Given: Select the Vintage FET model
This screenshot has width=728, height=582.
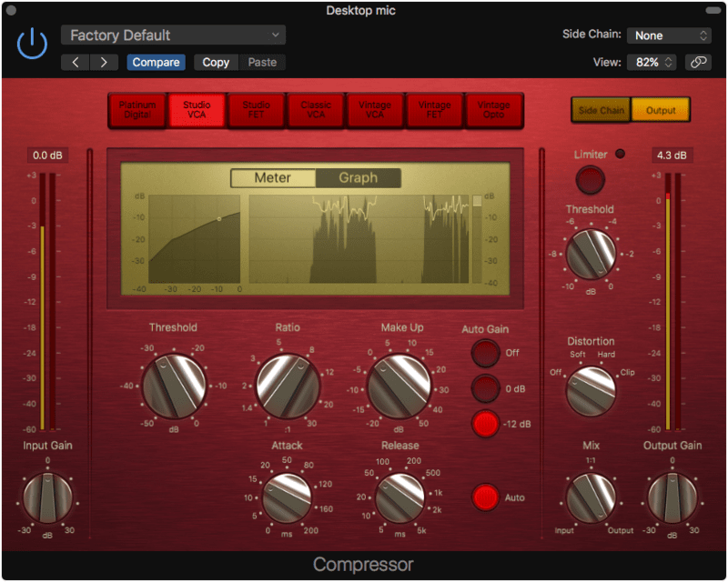Looking at the screenshot, I should coord(433,109).
